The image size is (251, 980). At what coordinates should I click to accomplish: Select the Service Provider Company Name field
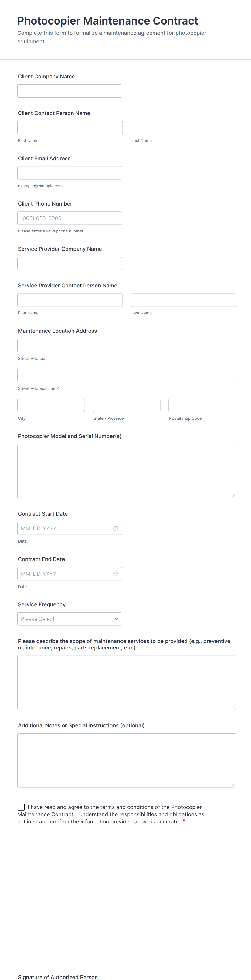tap(70, 263)
